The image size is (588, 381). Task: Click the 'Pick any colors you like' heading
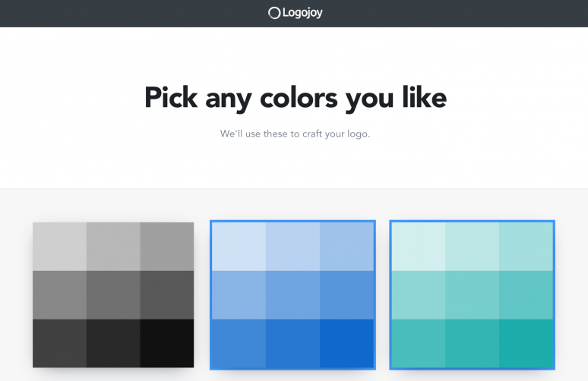pyautogui.click(x=296, y=98)
